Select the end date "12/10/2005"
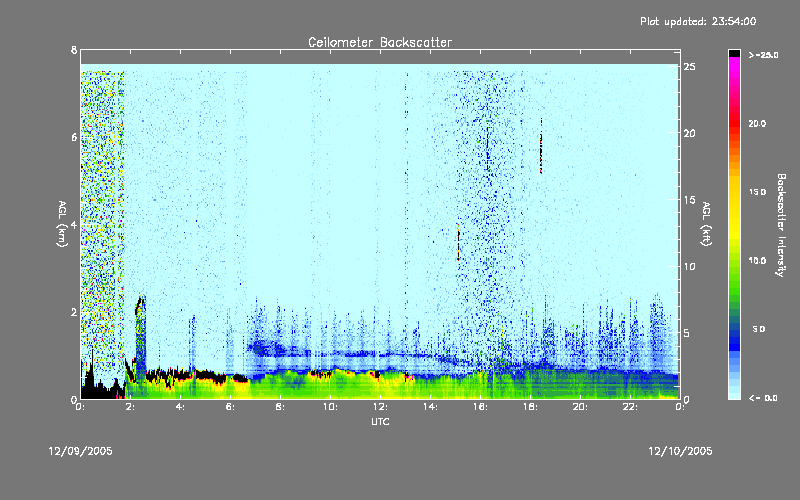 point(680,452)
